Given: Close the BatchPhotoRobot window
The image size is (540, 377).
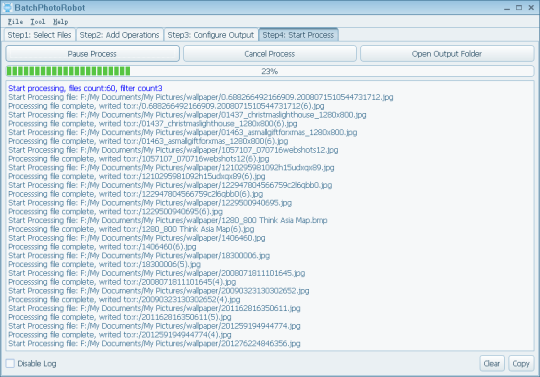Looking at the screenshot, I should tap(531, 8).
